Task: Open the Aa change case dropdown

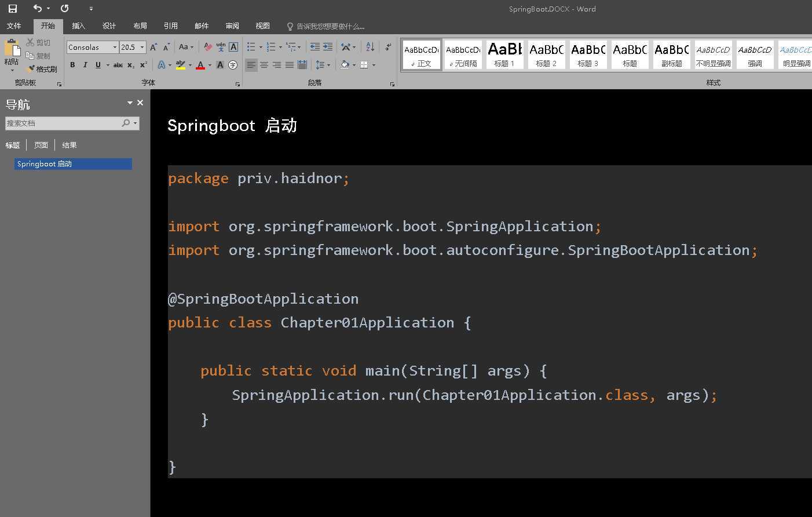Action: click(x=185, y=48)
